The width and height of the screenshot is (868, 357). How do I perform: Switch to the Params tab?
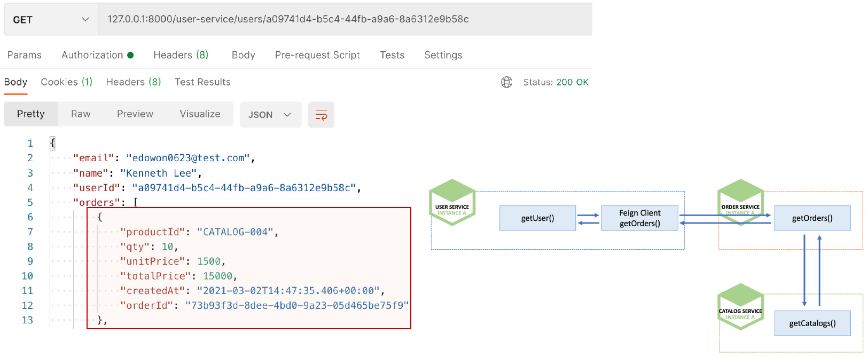[25, 55]
